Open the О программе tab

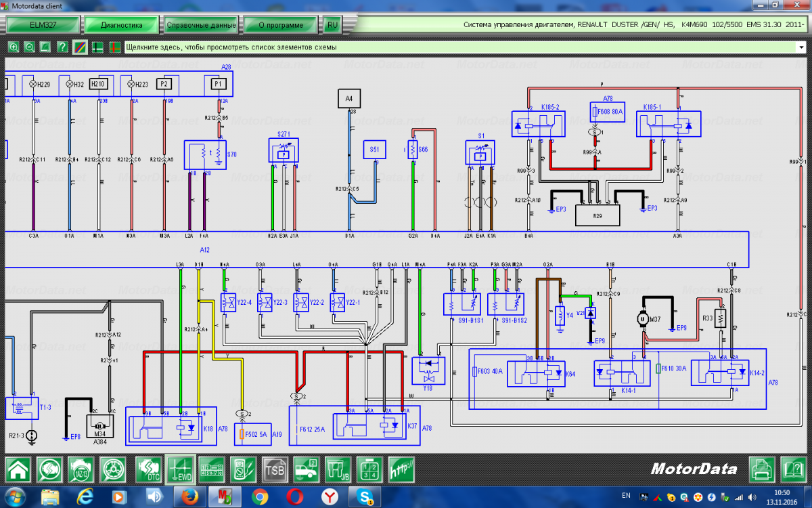[281, 25]
